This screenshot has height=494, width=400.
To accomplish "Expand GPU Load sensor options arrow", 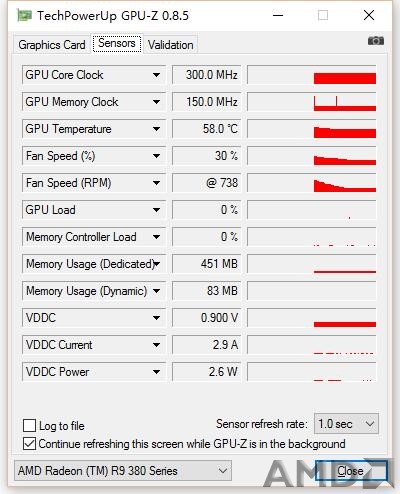I will coord(156,210).
